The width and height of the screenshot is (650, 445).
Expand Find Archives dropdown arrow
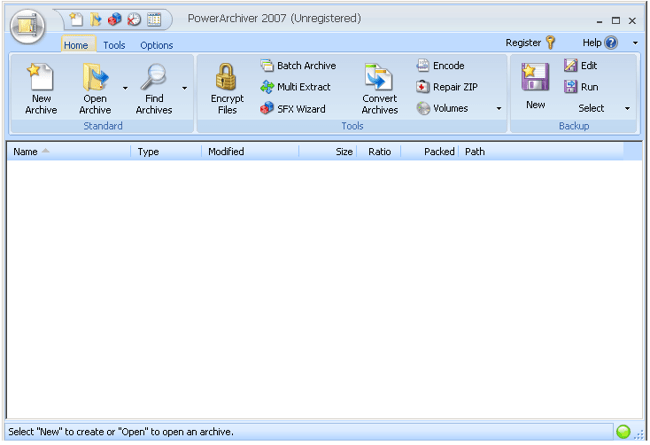[184, 88]
